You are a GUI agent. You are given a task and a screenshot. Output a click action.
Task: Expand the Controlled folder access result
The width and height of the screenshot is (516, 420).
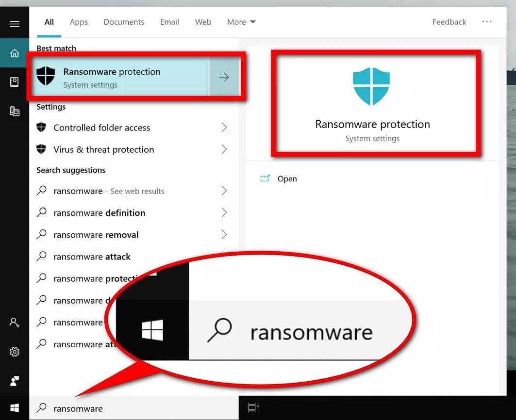click(x=224, y=128)
